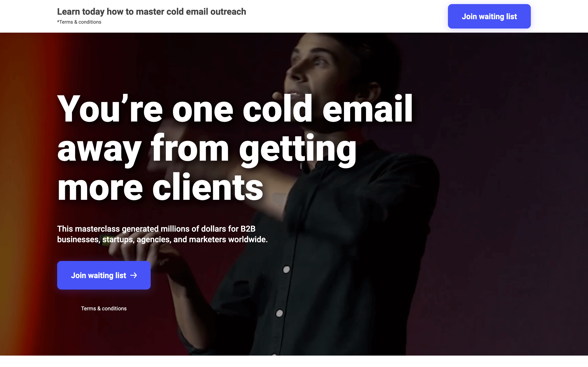588x367 pixels.
Task: Click the 'Join waiting list' hero button
Action: (104, 275)
